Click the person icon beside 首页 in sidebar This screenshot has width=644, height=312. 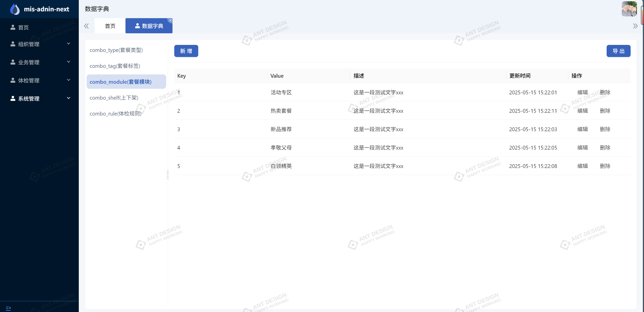[13, 27]
